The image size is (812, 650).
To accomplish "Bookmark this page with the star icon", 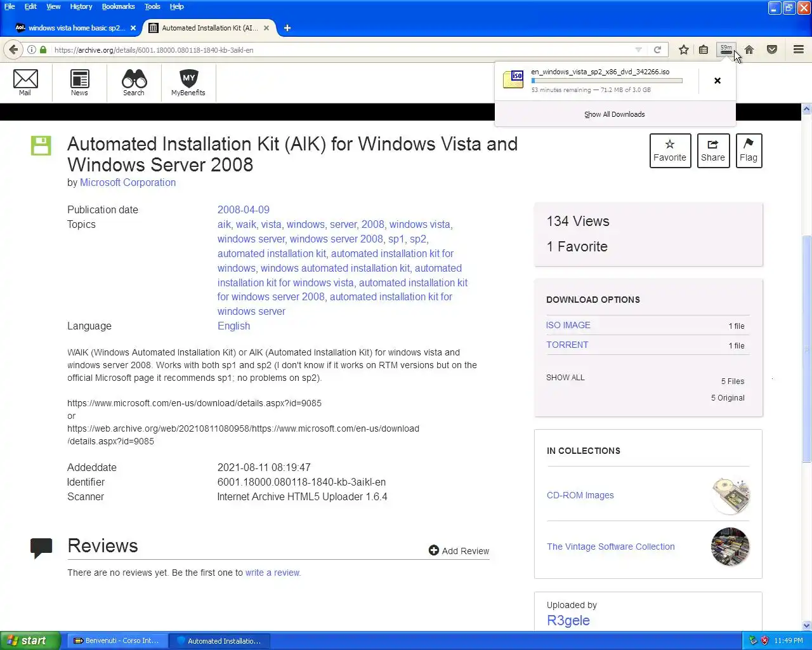I will pos(683,50).
